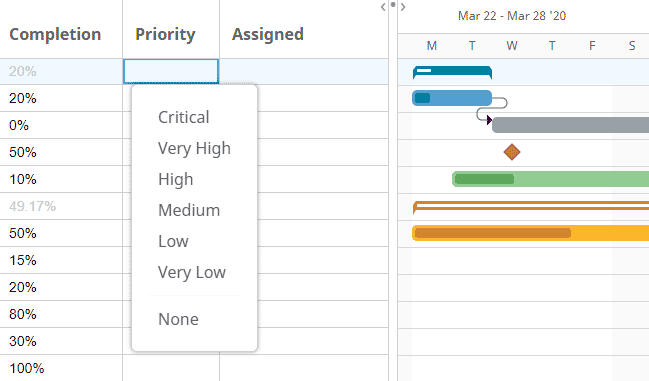Click the Assigned column header
This screenshot has height=381, width=649.
(268, 34)
